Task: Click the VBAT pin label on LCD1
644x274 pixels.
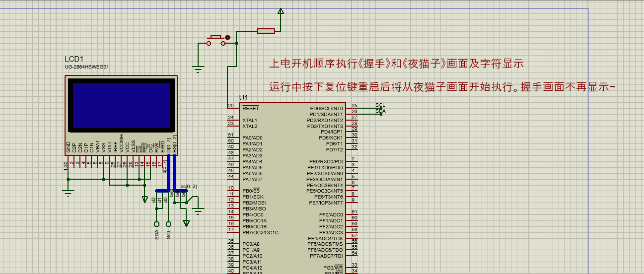Action: 98,147
